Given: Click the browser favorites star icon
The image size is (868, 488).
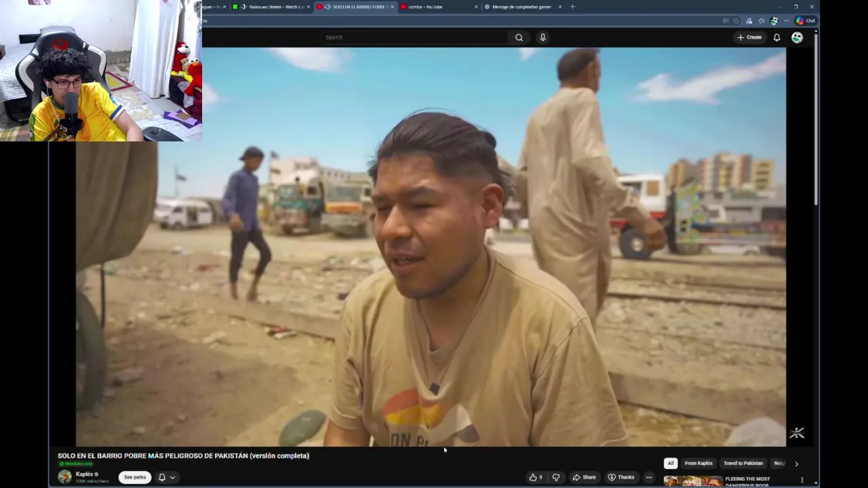Looking at the screenshot, I should click(736, 20).
